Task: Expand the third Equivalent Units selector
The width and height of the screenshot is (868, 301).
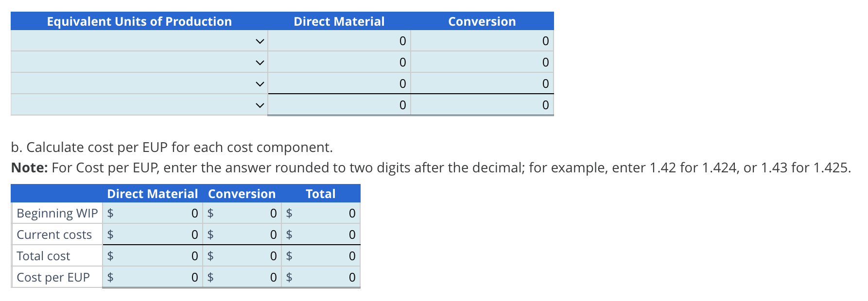Action: pos(260,84)
